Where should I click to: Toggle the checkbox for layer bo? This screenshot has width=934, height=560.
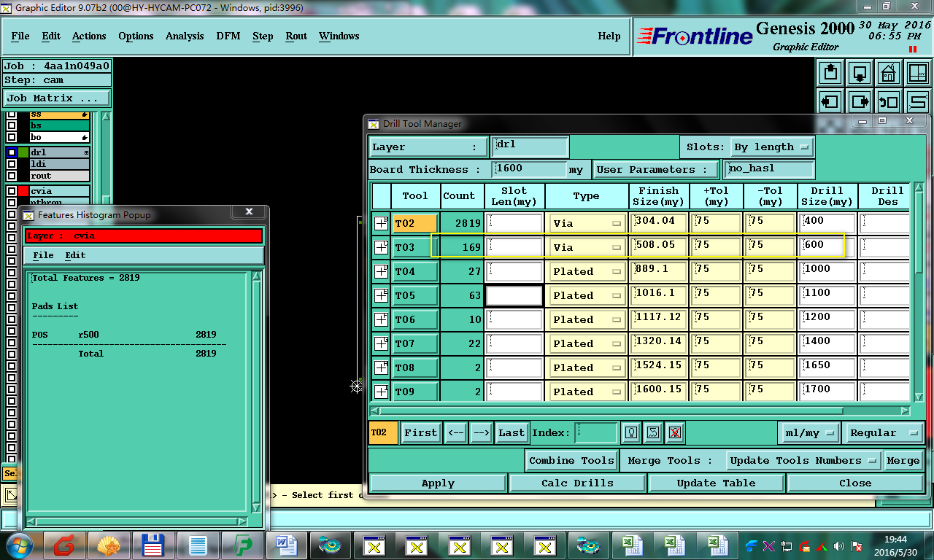point(11,137)
